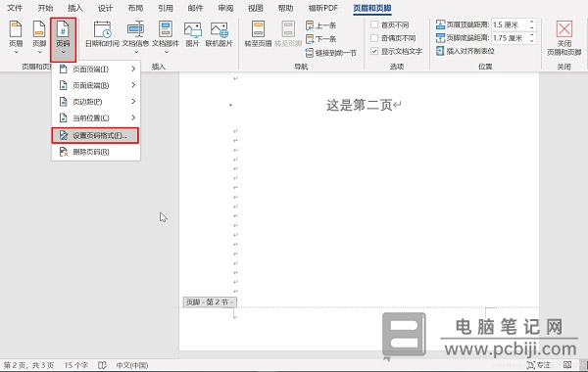The width and height of the screenshot is (588, 372).
Task: Open 页面顶端(T) submenu
Action: 96,70
